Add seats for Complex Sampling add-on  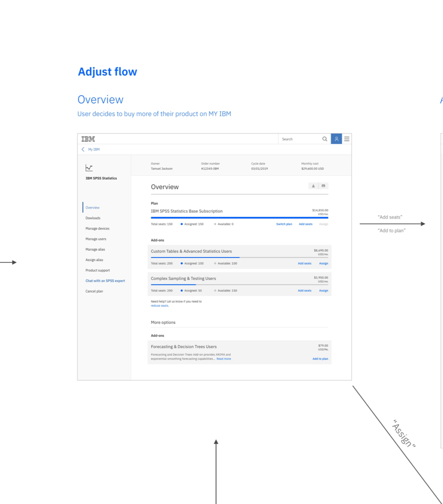pyautogui.click(x=305, y=291)
